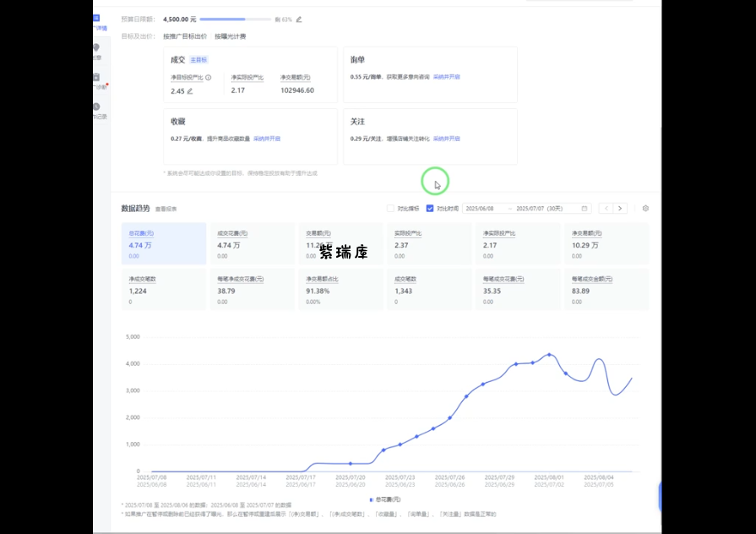
Task: Click 采纳并开启 link in the 收藏 card
Action: (267, 138)
